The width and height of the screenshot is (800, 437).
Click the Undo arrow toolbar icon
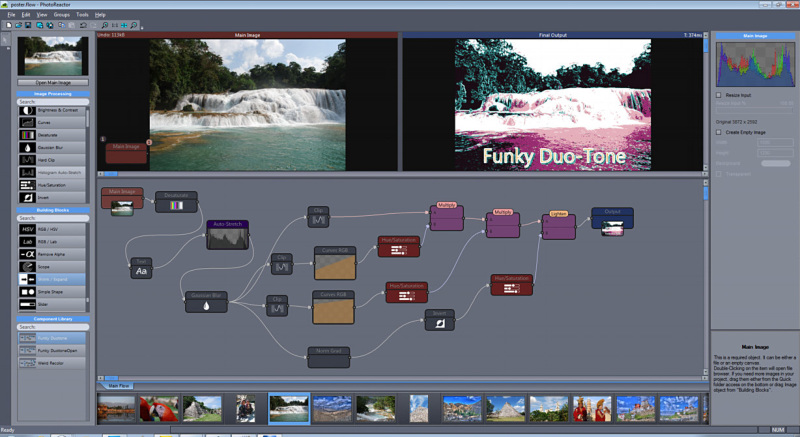point(83,25)
